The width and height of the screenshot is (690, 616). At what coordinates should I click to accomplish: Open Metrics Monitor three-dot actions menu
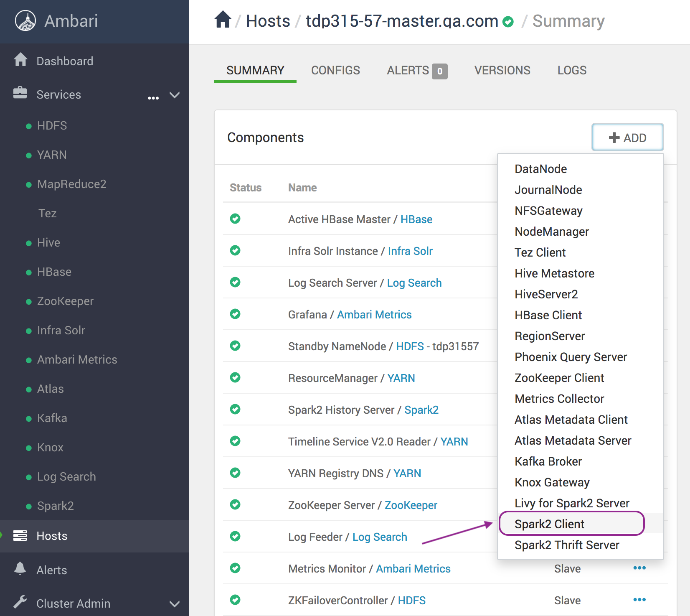(639, 568)
